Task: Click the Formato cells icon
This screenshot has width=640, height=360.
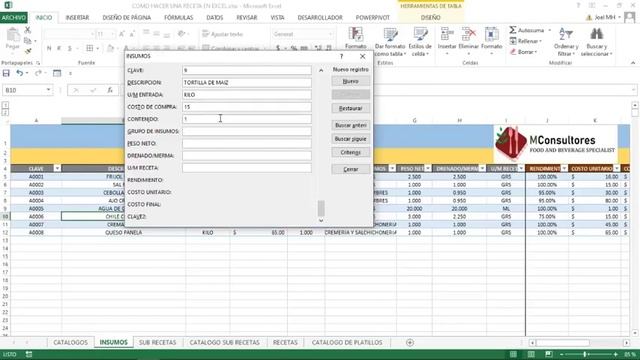Action: coord(491,34)
